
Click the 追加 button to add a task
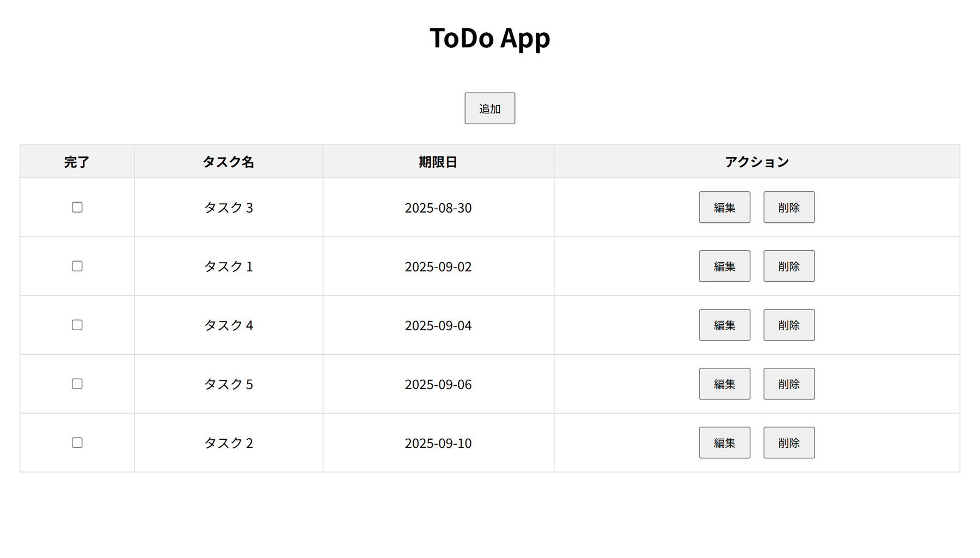point(489,108)
